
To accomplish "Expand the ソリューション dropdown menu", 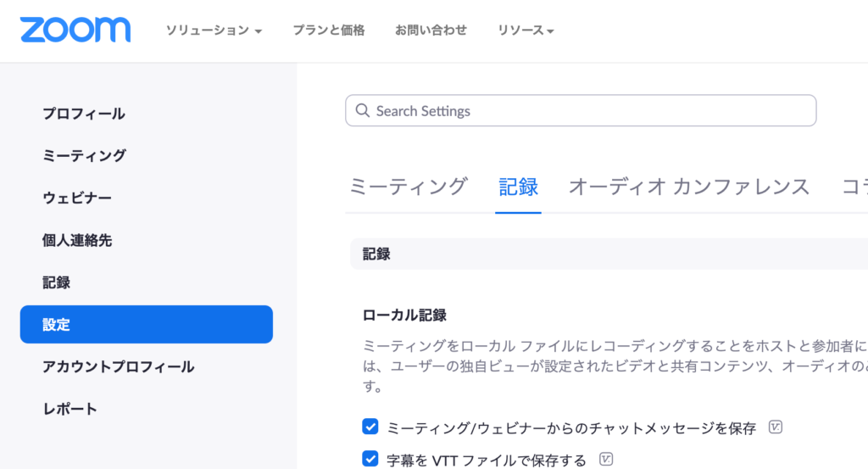I will click(214, 30).
